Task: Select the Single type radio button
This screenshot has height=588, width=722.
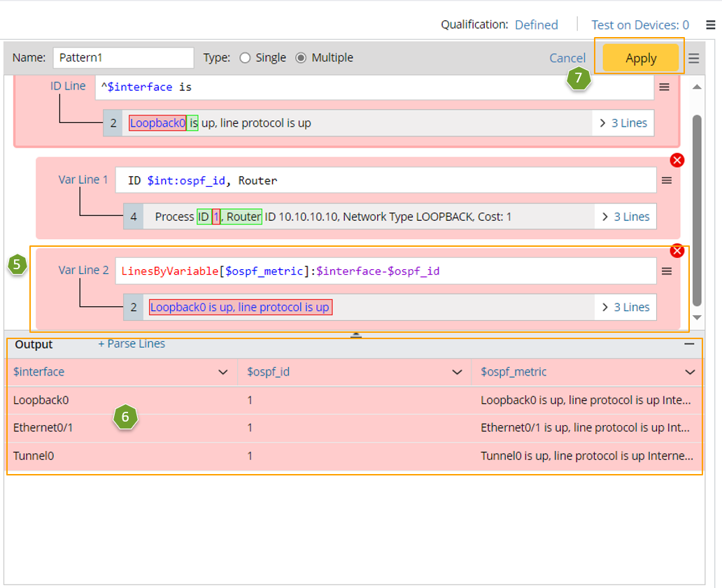Action: pyautogui.click(x=245, y=58)
